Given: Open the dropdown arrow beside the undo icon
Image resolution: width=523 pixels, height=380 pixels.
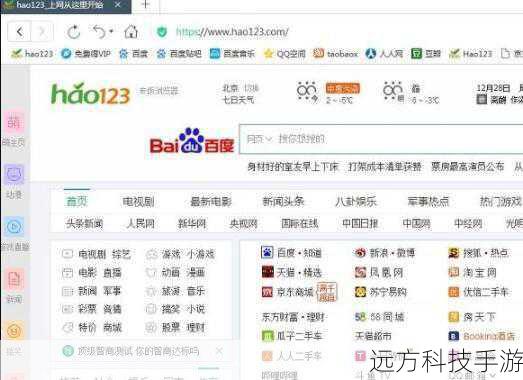Looking at the screenshot, I should point(111,32).
